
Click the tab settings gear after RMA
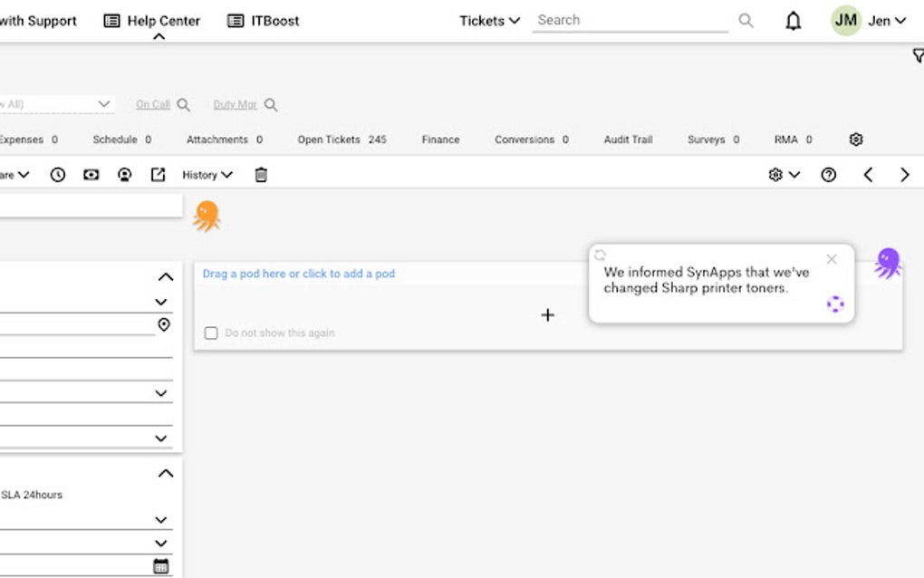point(856,140)
